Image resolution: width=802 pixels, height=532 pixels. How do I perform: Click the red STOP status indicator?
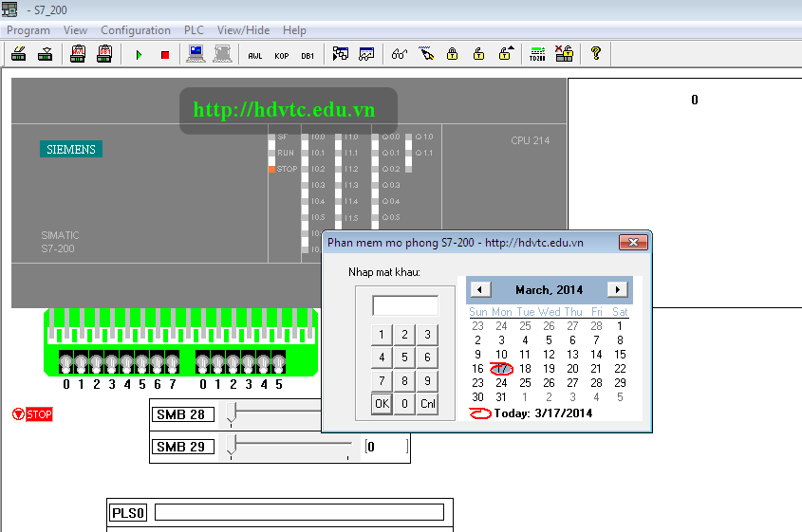pyautogui.click(x=32, y=414)
